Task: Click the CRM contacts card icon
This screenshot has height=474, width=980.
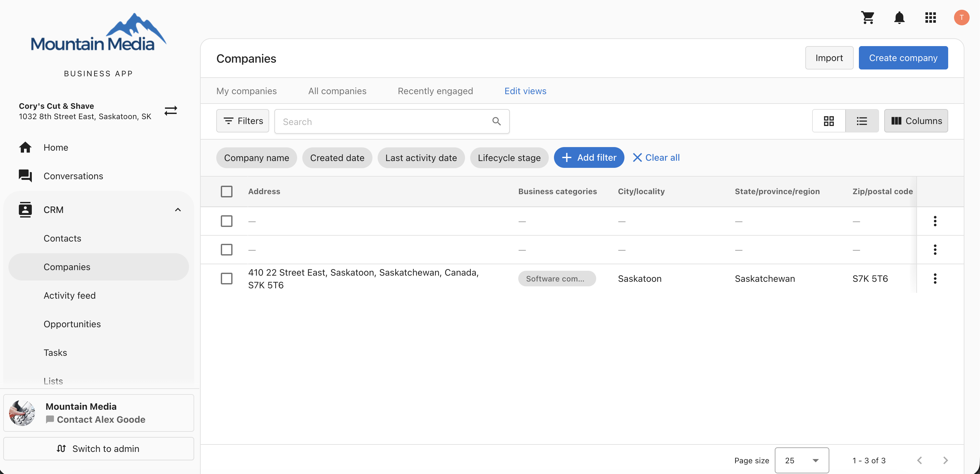Action: 25,210
